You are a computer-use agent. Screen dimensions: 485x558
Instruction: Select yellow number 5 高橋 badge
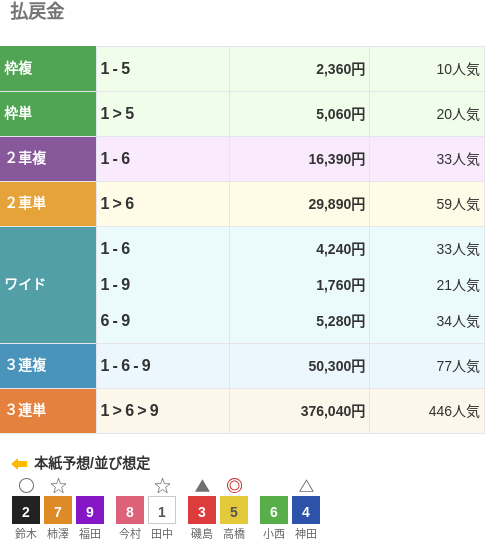pos(234,510)
